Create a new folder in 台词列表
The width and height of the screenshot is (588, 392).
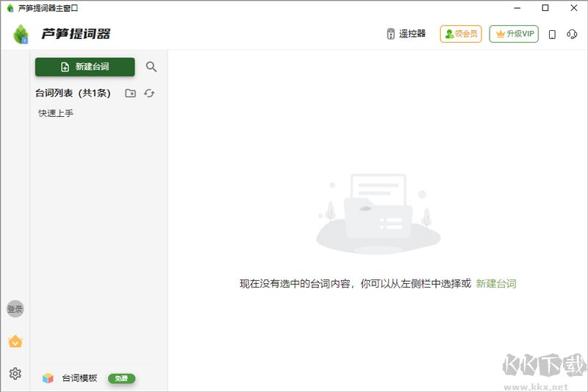click(x=131, y=93)
